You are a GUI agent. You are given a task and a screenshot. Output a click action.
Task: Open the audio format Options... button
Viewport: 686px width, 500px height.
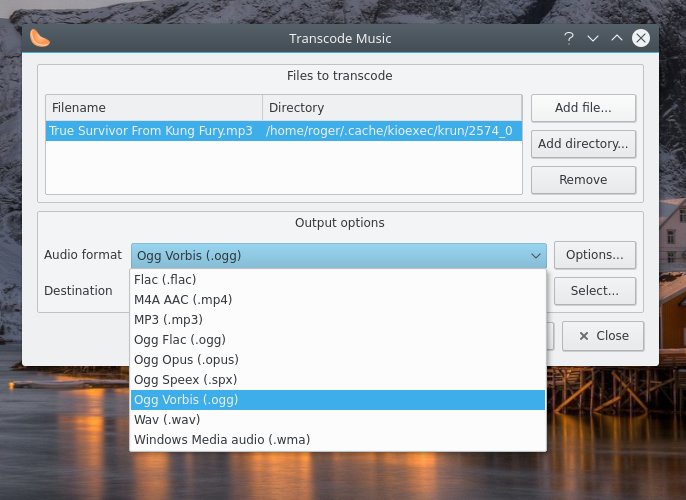tap(595, 255)
